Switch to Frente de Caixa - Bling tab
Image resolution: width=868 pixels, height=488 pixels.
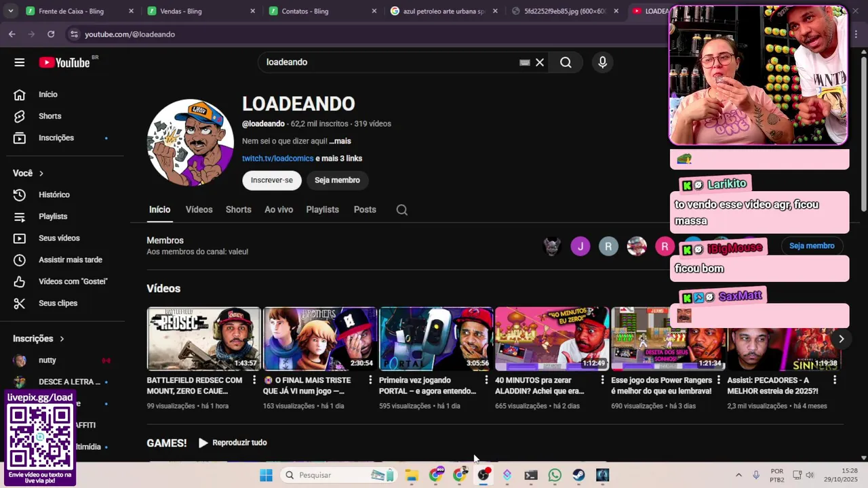click(71, 11)
